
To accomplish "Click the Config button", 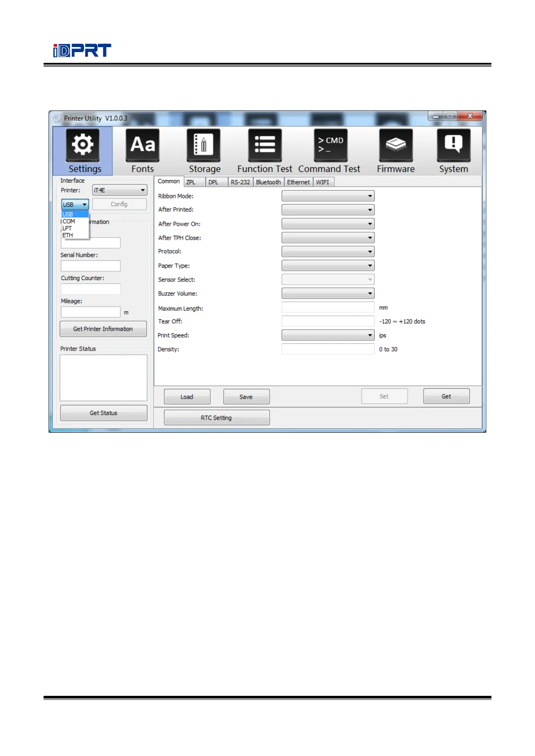I will [x=119, y=204].
